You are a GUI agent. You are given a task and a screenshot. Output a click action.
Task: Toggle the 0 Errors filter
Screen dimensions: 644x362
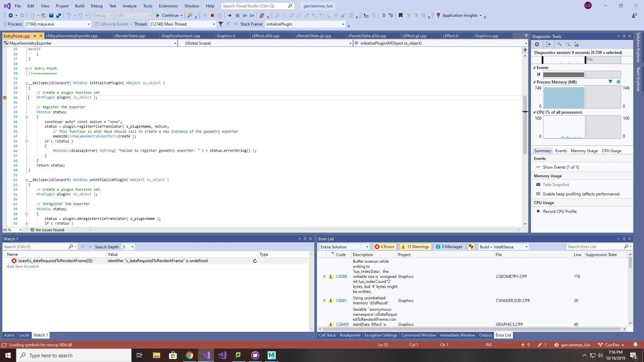pyautogui.click(x=384, y=247)
